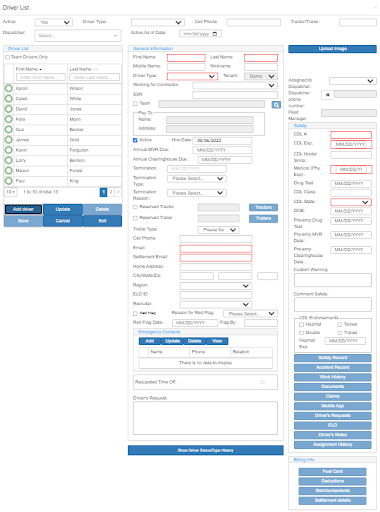Open the Documents section
This screenshot has height=512, width=380.
point(333,387)
